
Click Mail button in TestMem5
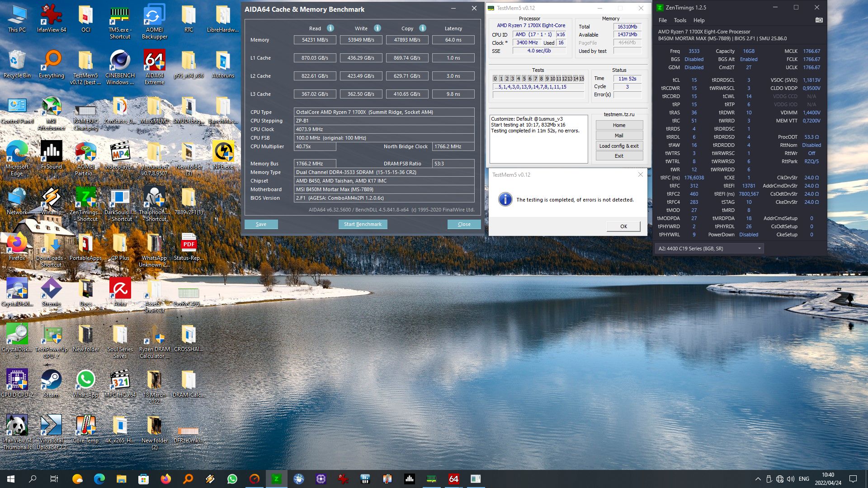(x=619, y=136)
